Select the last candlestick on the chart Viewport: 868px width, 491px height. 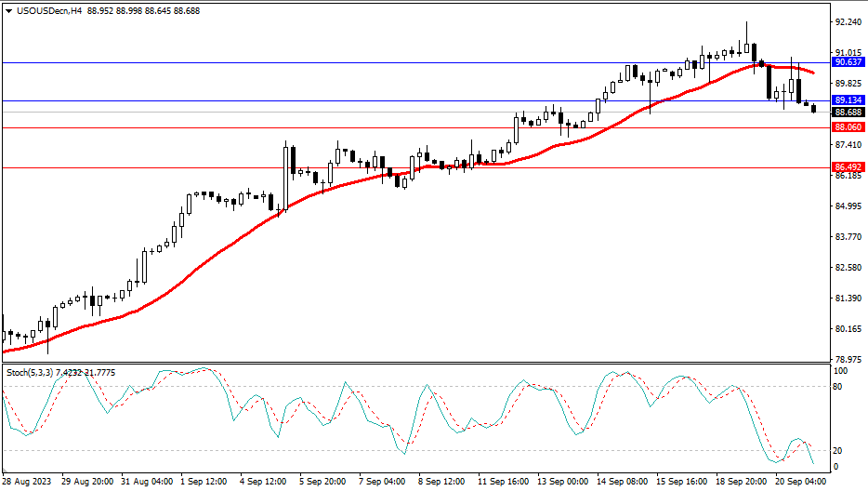pyautogui.click(x=814, y=110)
